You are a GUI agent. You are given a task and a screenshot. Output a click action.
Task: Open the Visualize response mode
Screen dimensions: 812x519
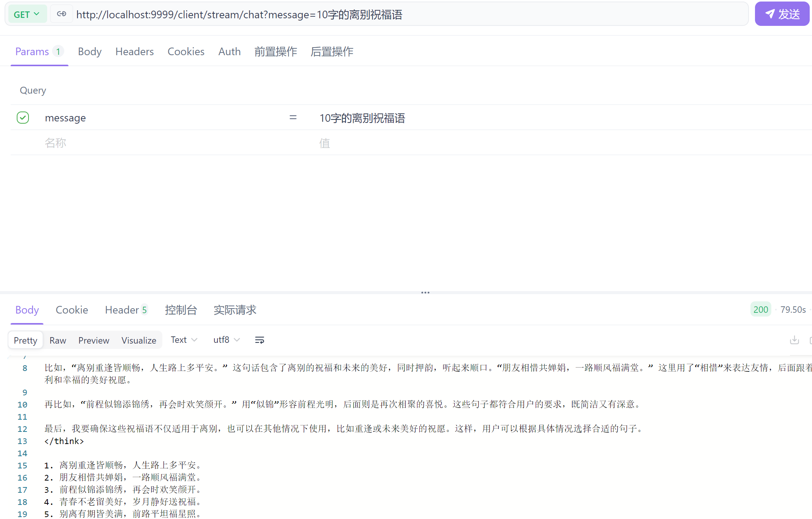tap(138, 340)
